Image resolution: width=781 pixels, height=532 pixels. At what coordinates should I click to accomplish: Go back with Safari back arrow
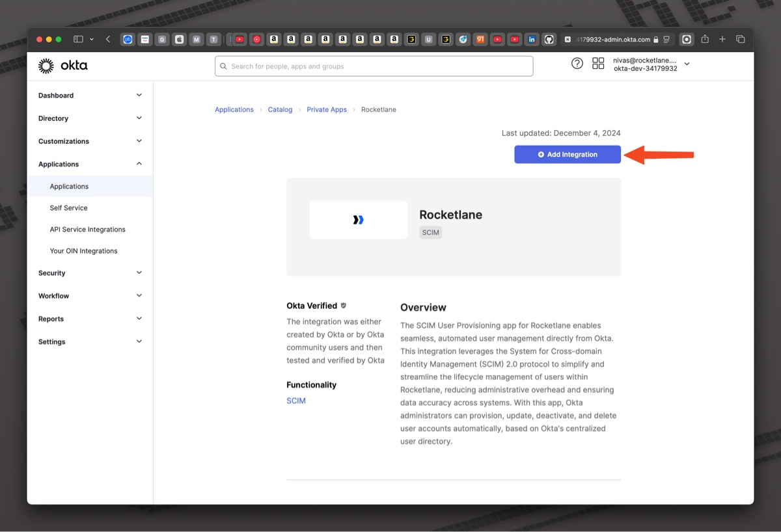[x=108, y=39]
